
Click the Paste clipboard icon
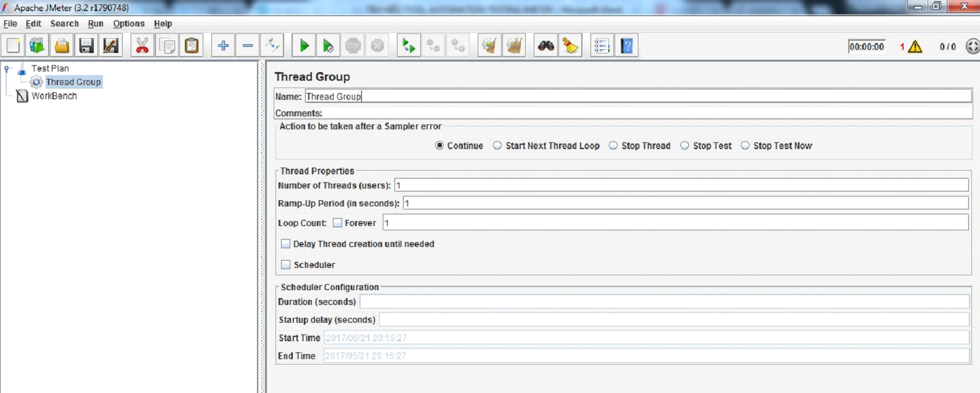[192, 46]
